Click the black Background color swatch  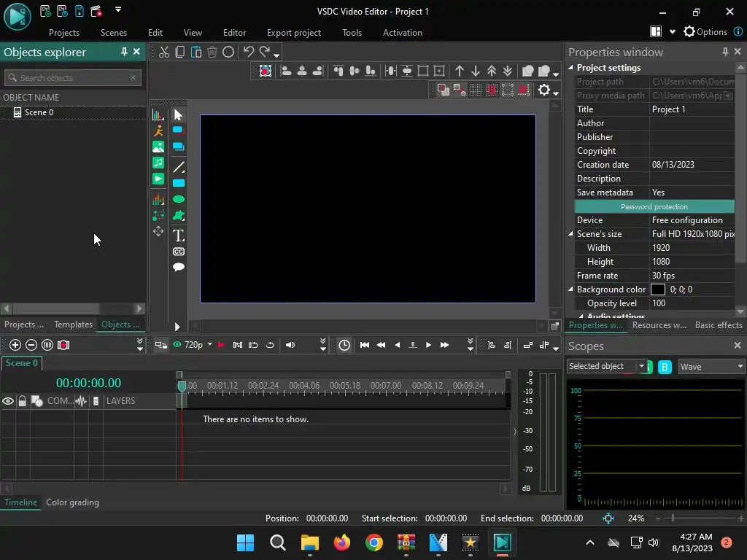(657, 289)
